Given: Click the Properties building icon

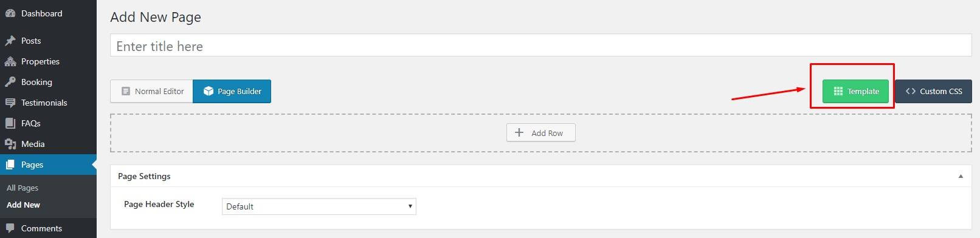Looking at the screenshot, I should [x=10, y=61].
